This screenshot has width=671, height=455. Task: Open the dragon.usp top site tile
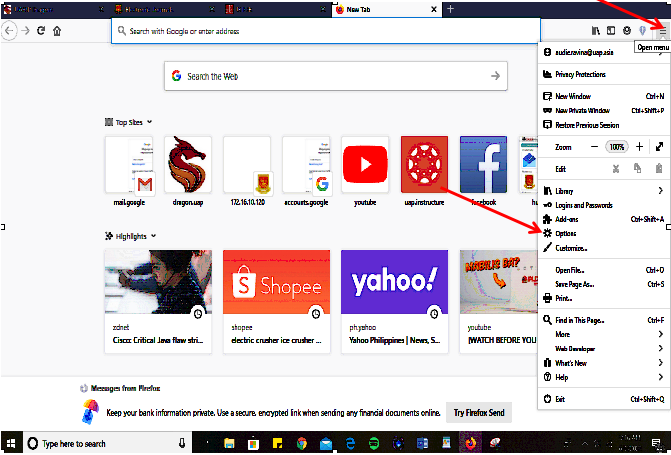188,171
